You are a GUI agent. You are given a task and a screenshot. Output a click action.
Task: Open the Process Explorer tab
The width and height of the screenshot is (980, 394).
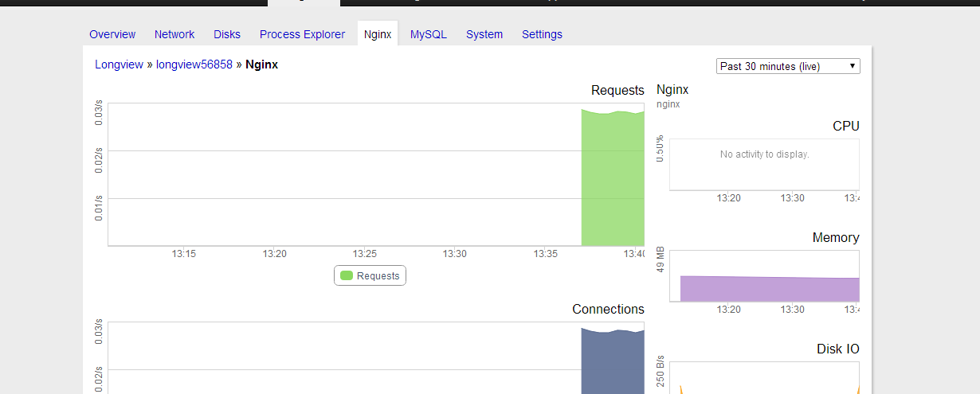point(302,34)
